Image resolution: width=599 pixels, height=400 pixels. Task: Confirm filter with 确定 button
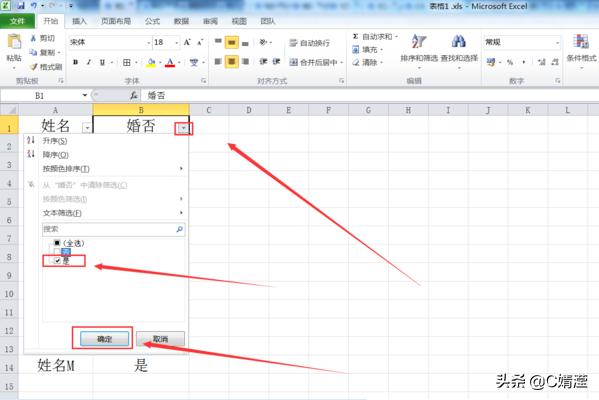pos(104,339)
